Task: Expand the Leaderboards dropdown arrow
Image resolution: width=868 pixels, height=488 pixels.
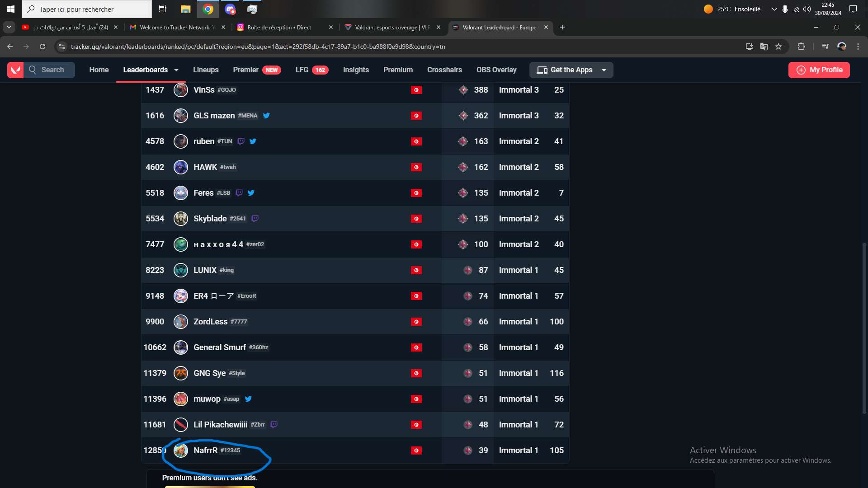Action: point(176,70)
